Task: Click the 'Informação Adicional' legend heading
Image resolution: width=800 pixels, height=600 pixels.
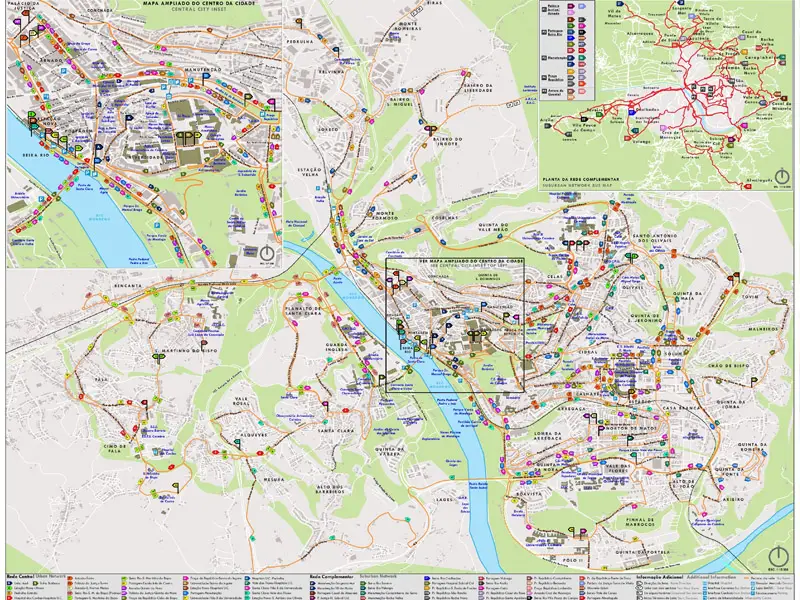Action: (660, 577)
